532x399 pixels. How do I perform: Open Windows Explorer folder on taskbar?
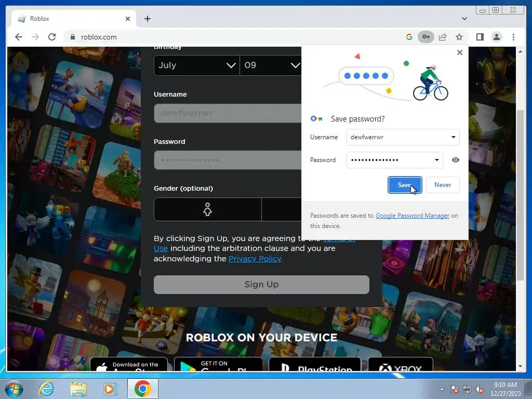tap(78, 389)
